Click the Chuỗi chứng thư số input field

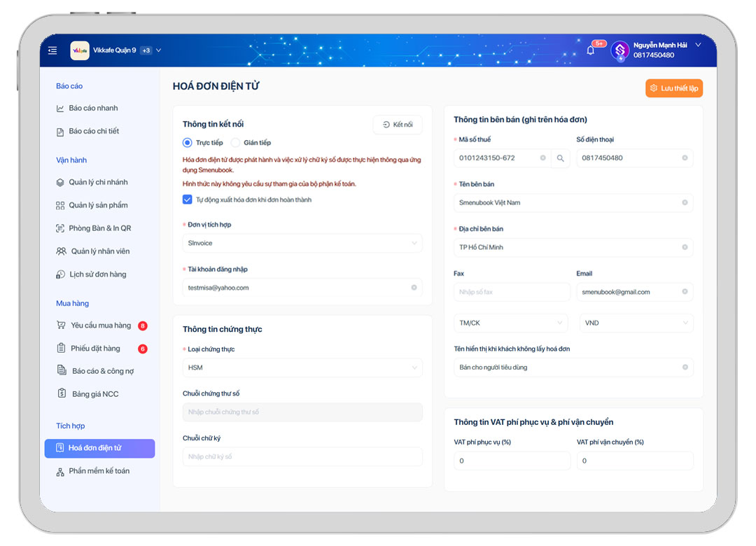(x=302, y=412)
